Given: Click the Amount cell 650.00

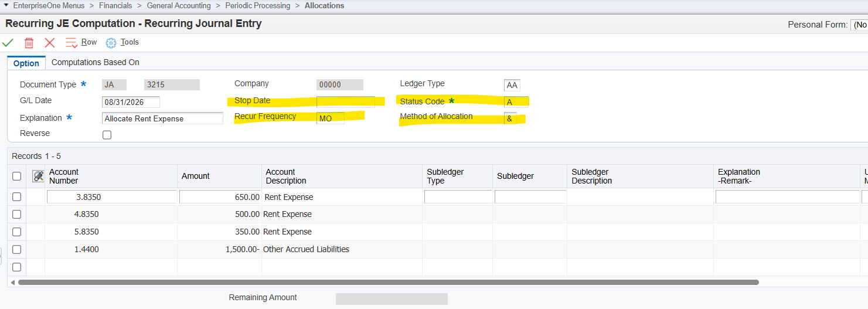Looking at the screenshot, I should [x=220, y=197].
